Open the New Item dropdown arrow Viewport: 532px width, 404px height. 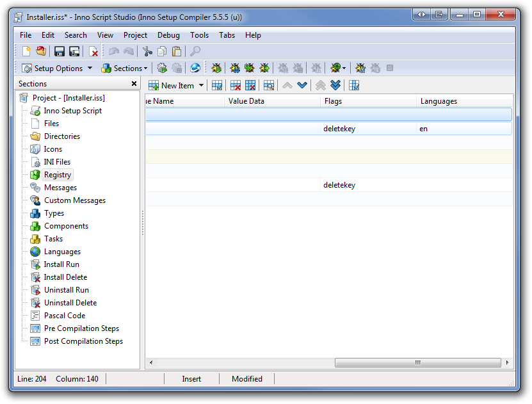(x=202, y=85)
